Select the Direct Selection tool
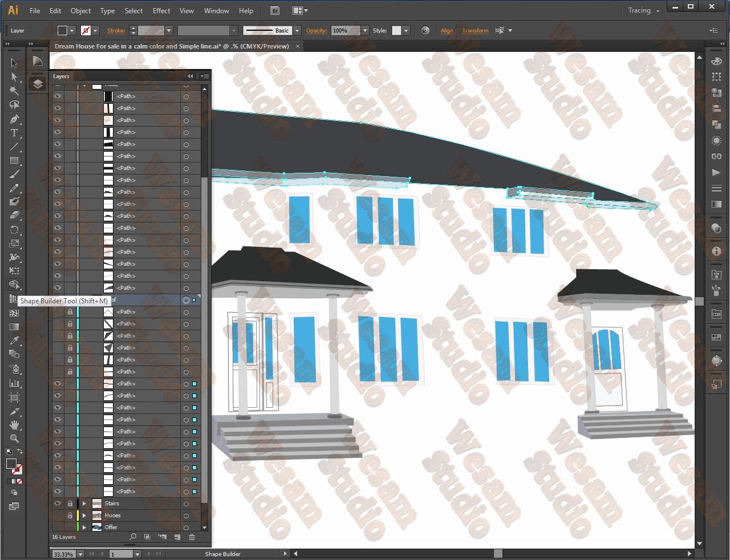The image size is (730, 560). pyautogui.click(x=14, y=76)
